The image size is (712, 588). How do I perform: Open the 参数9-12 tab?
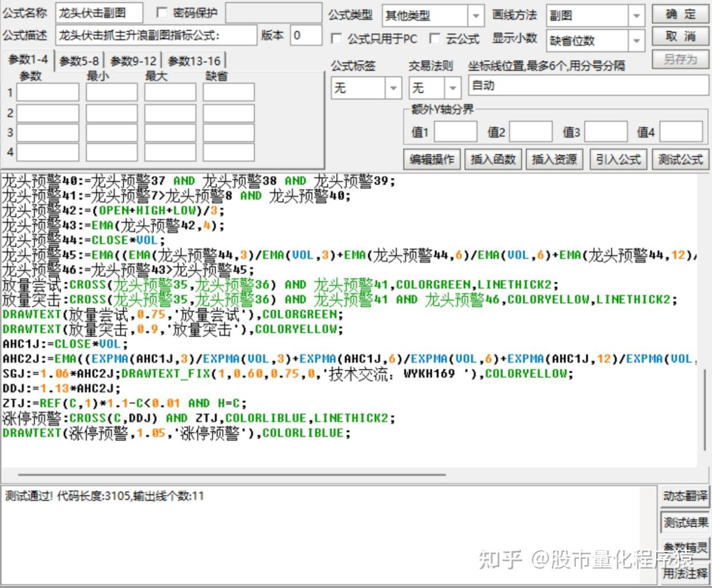pos(133,61)
